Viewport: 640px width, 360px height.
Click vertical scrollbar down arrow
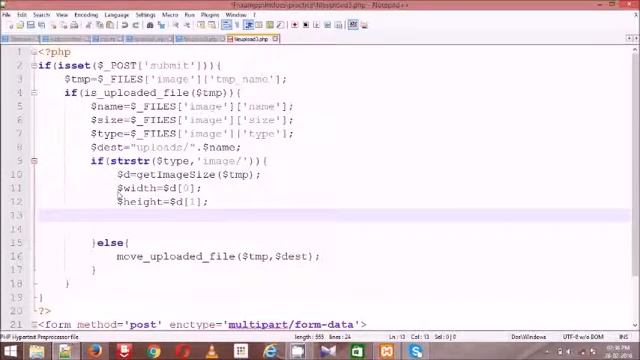(635, 325)
